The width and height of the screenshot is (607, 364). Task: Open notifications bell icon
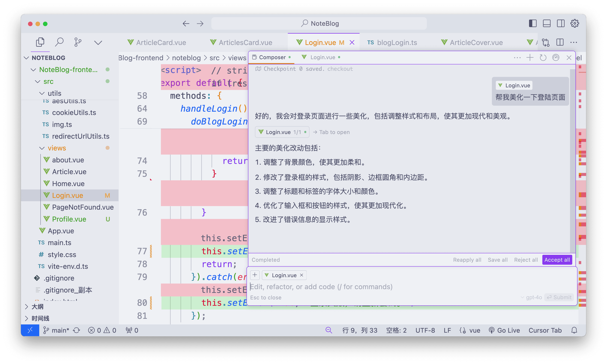[574, 330]
